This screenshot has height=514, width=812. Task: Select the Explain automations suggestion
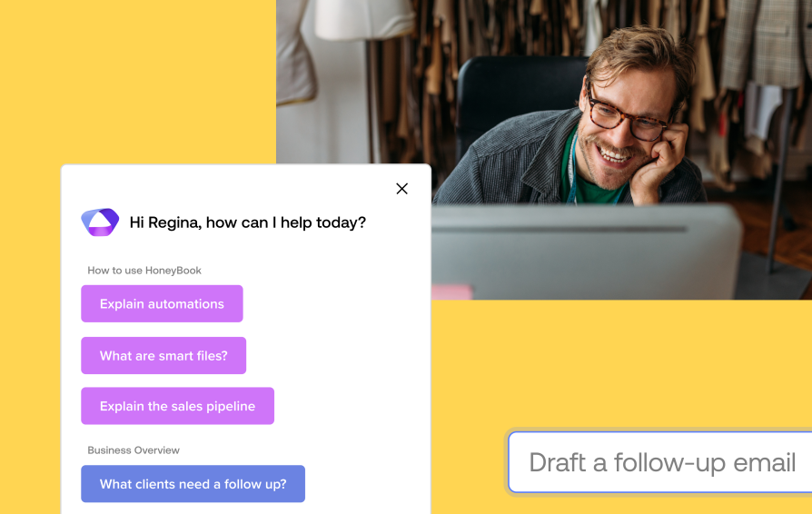pos(162,303)
